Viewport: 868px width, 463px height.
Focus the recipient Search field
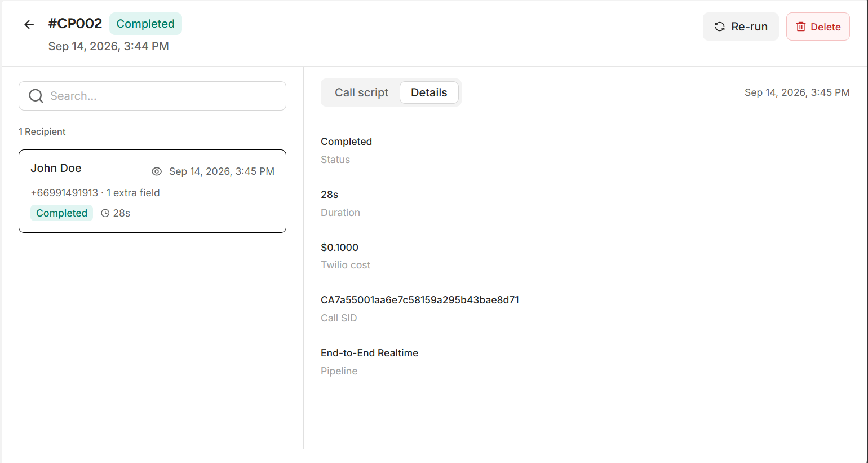(x=152, y=96)
